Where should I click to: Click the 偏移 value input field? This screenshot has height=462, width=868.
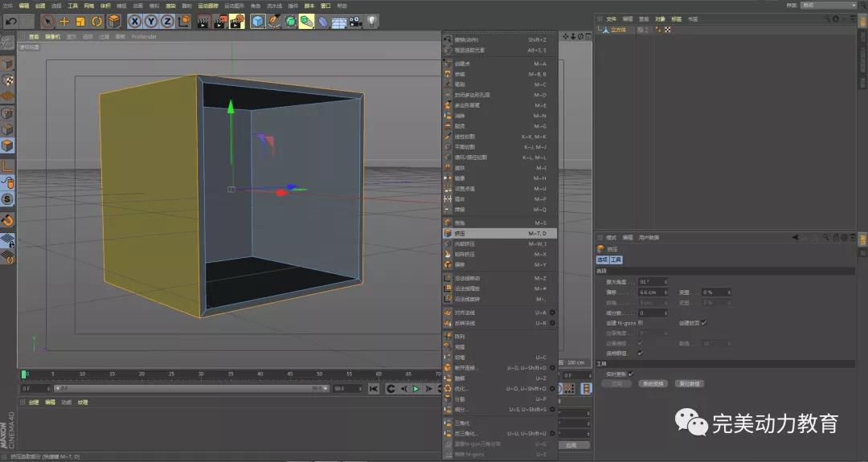point(651,292)
